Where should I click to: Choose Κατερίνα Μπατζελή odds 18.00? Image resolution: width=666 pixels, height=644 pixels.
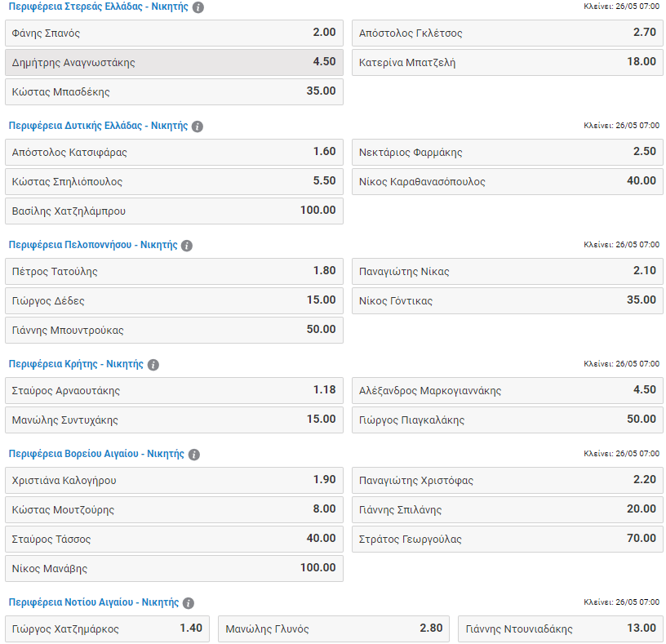point(507,63)
